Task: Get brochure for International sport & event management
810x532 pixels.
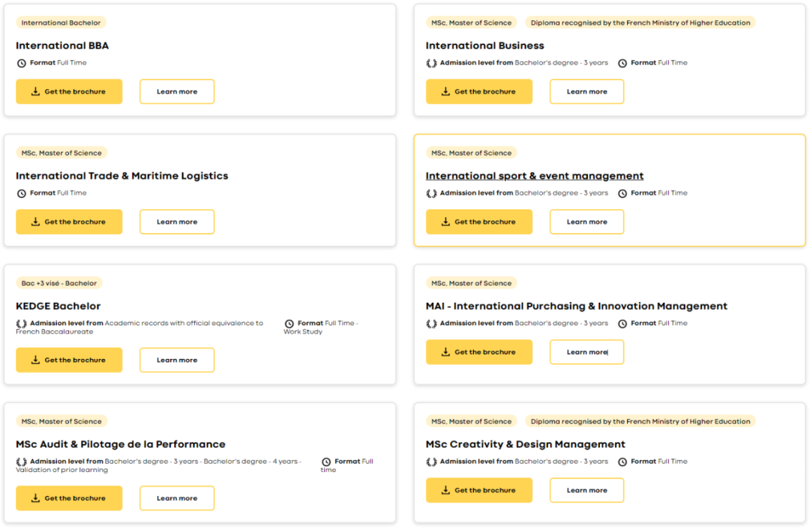Action: [x=478, y=222]
